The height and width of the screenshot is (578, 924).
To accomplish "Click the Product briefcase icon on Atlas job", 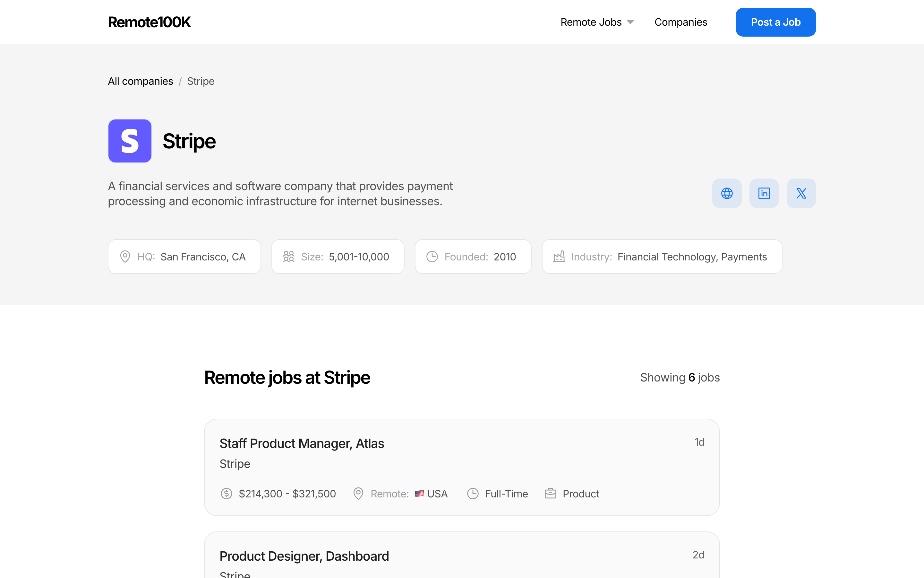I will [x=550, y=494].
